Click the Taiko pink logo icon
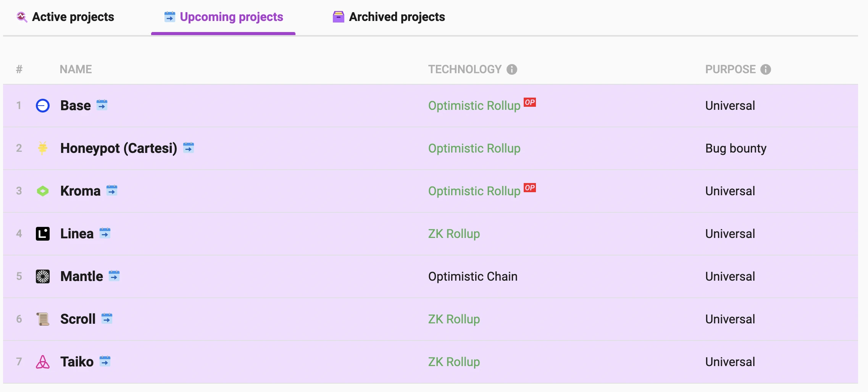This screenshot has width=868, height=392. [x=43, y=361]
